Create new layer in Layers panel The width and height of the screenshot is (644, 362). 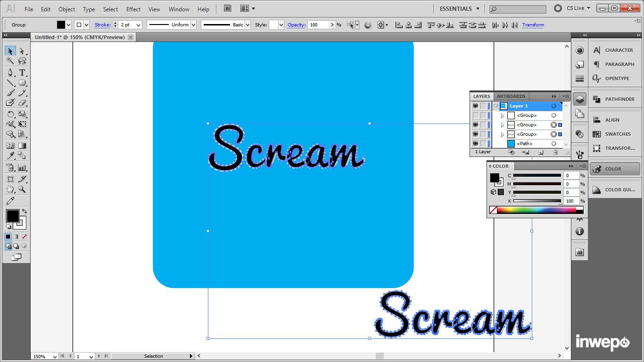click(541, 152)
